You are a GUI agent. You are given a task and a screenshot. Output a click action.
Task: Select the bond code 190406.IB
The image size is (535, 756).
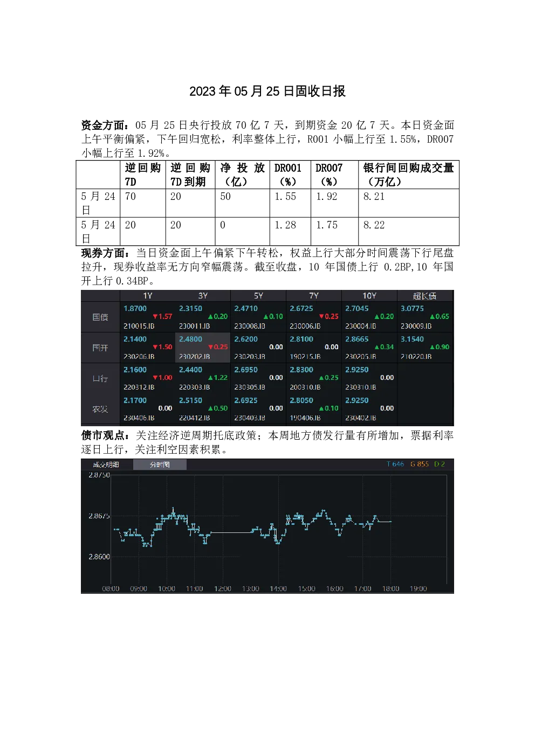[305, 418]
